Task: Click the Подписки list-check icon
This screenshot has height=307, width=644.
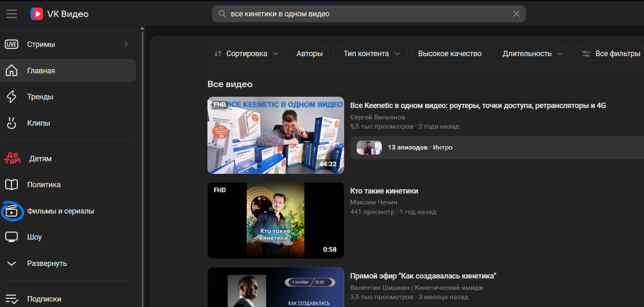Action: 11,299
